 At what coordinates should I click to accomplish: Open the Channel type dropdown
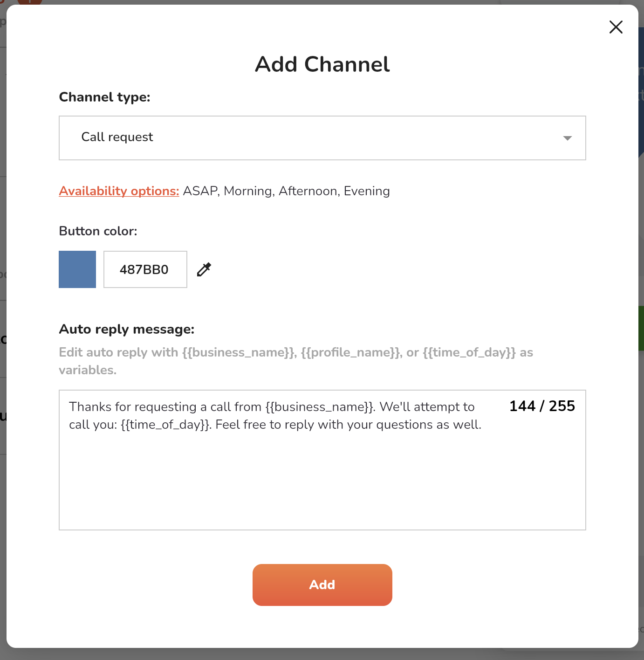pyautogui.click(x=322, y=137)
